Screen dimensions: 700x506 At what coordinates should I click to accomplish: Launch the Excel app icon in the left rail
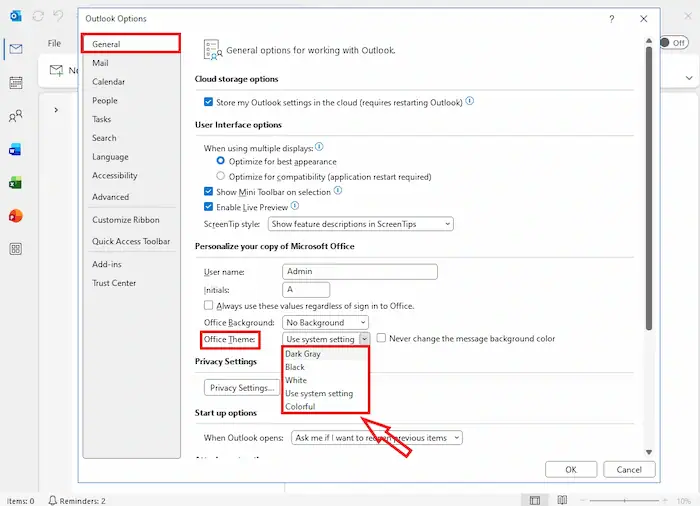15,183
